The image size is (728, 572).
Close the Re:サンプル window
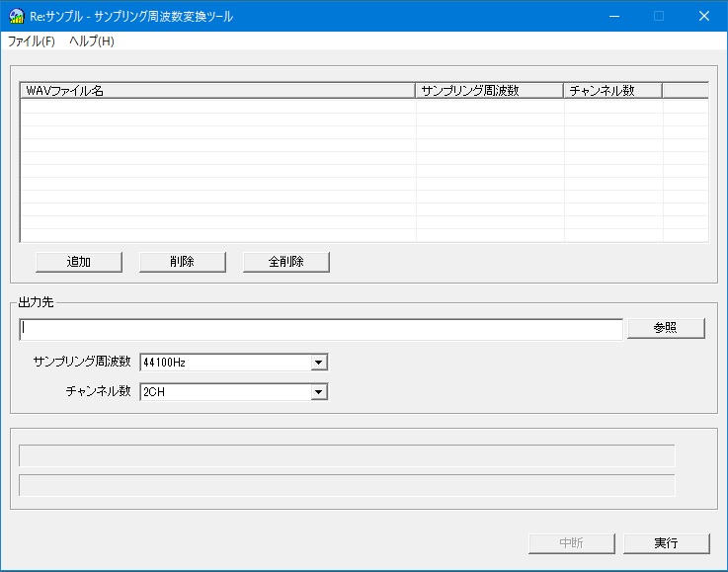[704, 16]
